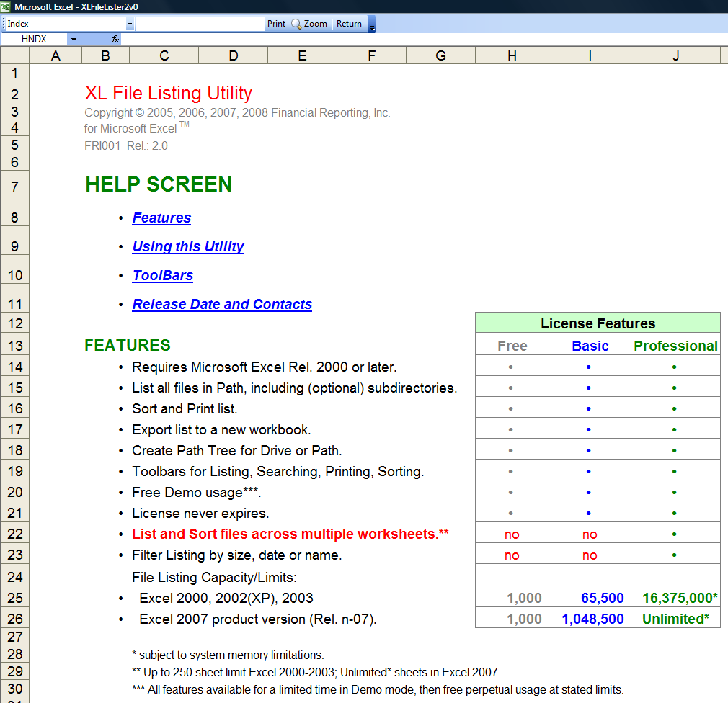
Task: Select column F header
Action: tap(371, 55)
